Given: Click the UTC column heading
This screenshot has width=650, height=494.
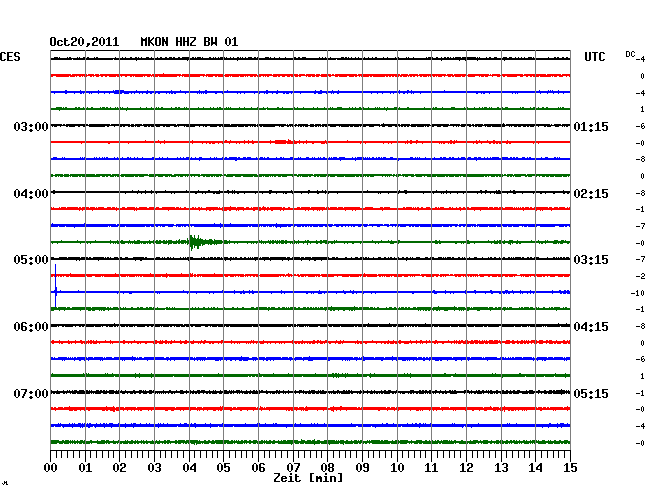Looking at the screenshot, I should pos(594,57).
